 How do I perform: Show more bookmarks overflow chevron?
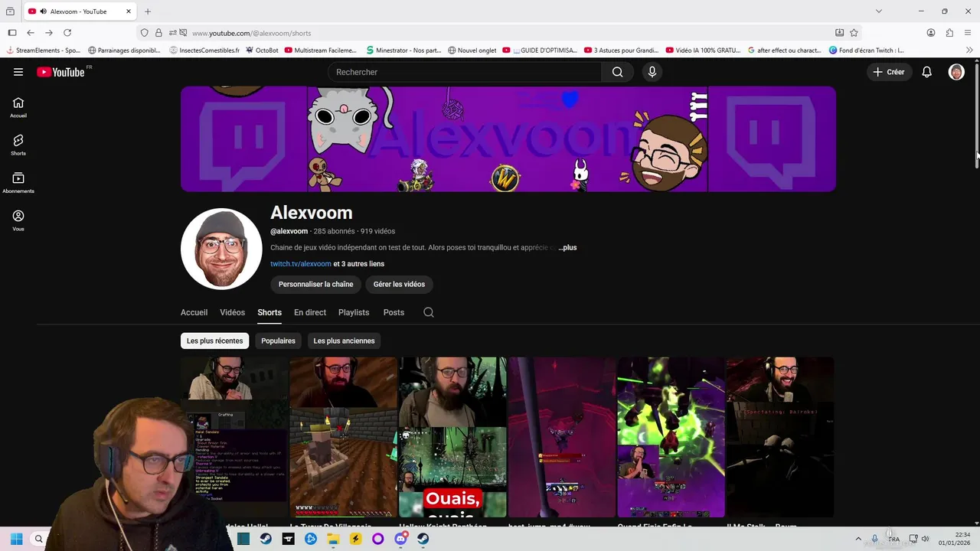(x=969, y=51)
